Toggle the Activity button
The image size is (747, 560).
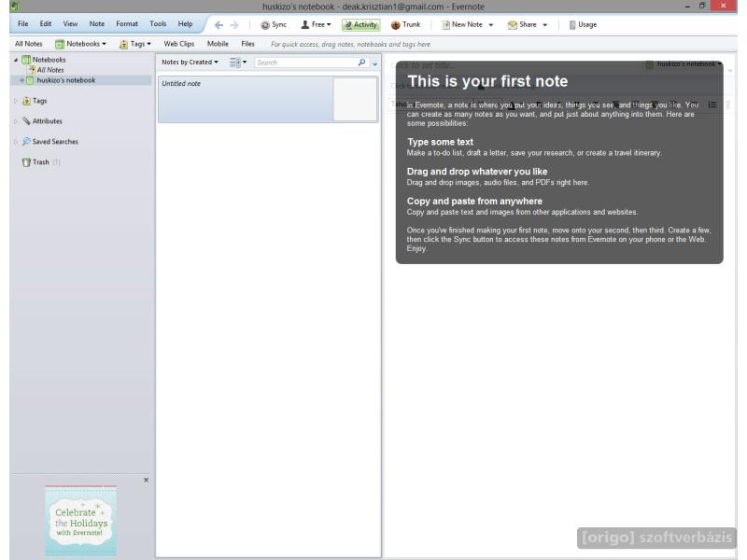[x=361, y=25]
